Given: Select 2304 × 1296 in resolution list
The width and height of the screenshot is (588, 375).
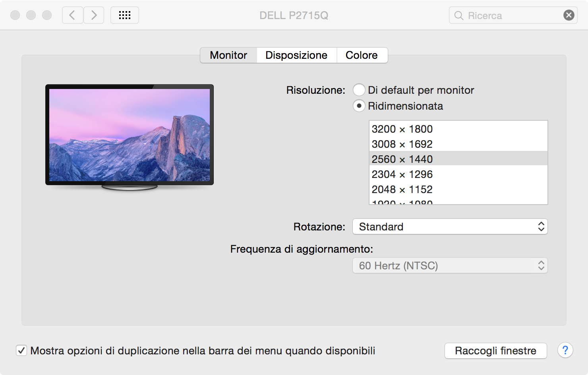Looking at the screenshot, I should [402, 174].
